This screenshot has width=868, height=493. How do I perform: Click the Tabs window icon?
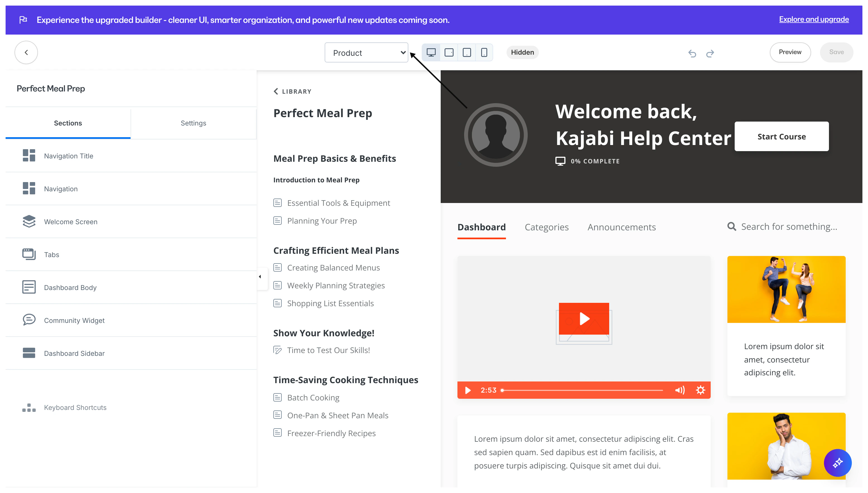point(29,254)
